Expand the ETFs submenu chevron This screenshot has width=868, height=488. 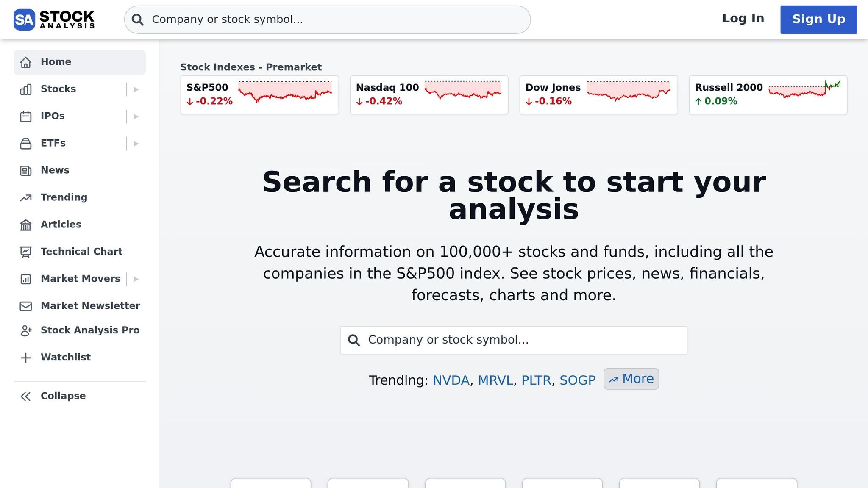click(x=135, y=144)
